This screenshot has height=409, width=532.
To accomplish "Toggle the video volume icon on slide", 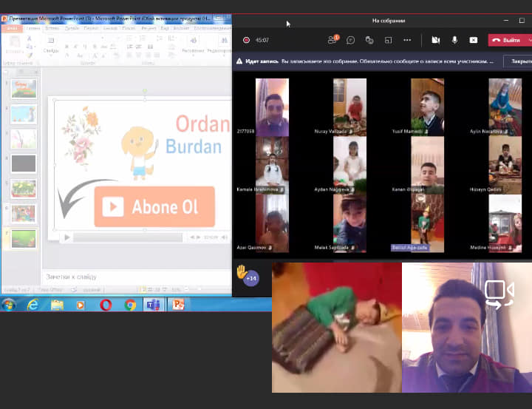I will point(224,237).
